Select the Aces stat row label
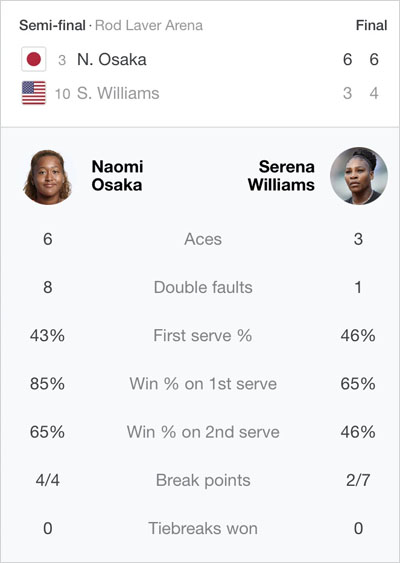The width and height of the screenshot is (400, 563). pyautogui.click(x=203, y=239)
